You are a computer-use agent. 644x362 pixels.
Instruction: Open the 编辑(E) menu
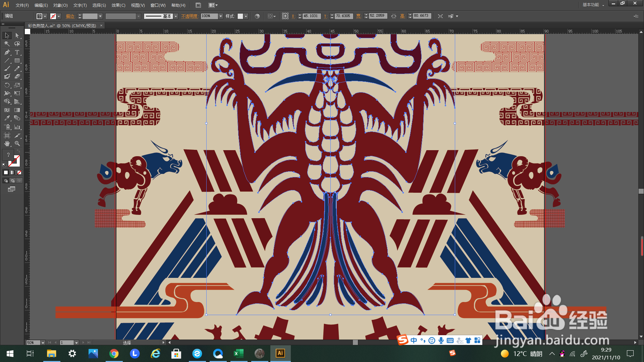[41, 5]
